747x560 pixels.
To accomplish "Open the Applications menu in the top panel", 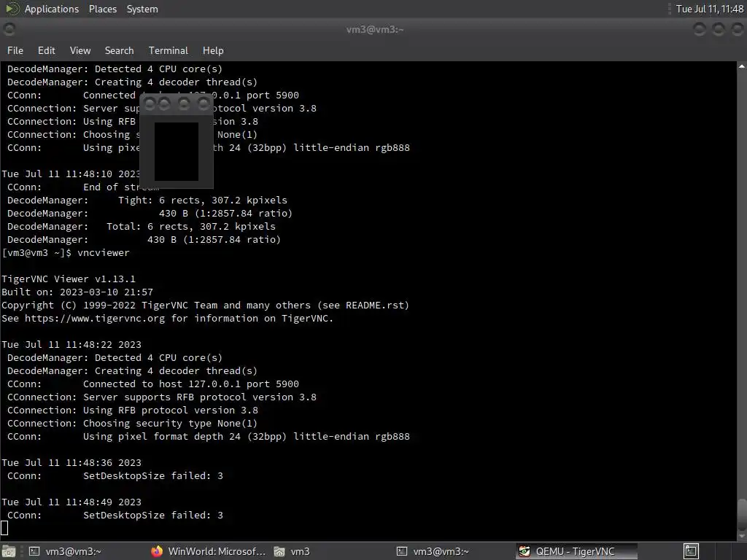I will (52, 9).
